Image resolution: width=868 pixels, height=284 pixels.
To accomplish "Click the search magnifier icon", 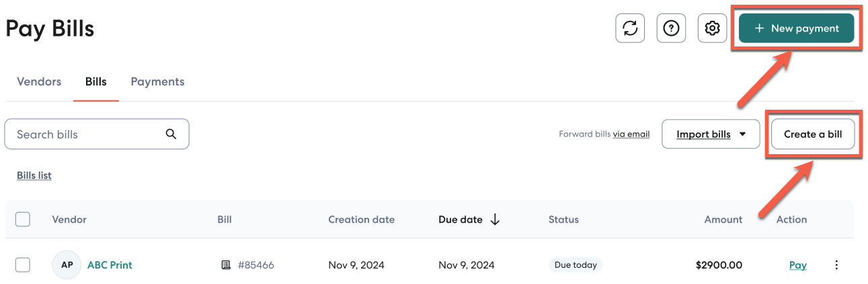I will (x=171, y=134).
